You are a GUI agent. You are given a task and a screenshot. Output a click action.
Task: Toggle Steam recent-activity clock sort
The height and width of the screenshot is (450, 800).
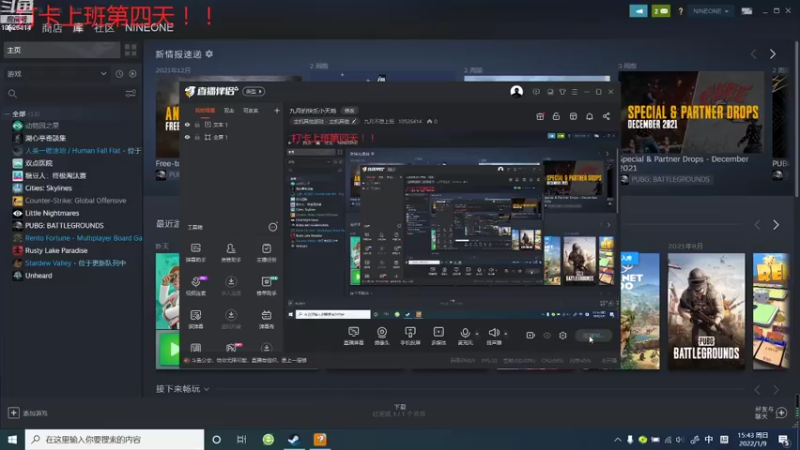click(x=119, y=74)
